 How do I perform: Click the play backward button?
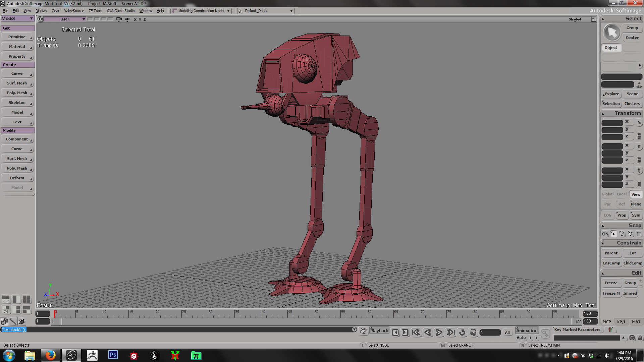428,332
